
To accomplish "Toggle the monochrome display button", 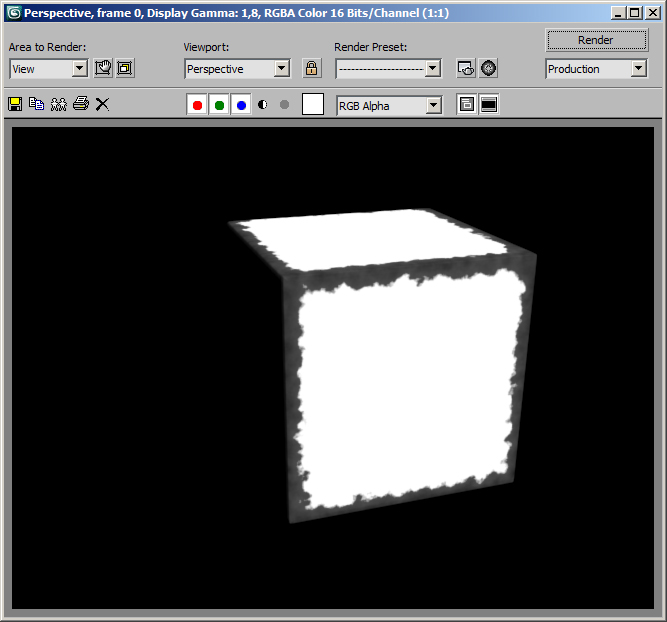I will [x=285, y=105].
